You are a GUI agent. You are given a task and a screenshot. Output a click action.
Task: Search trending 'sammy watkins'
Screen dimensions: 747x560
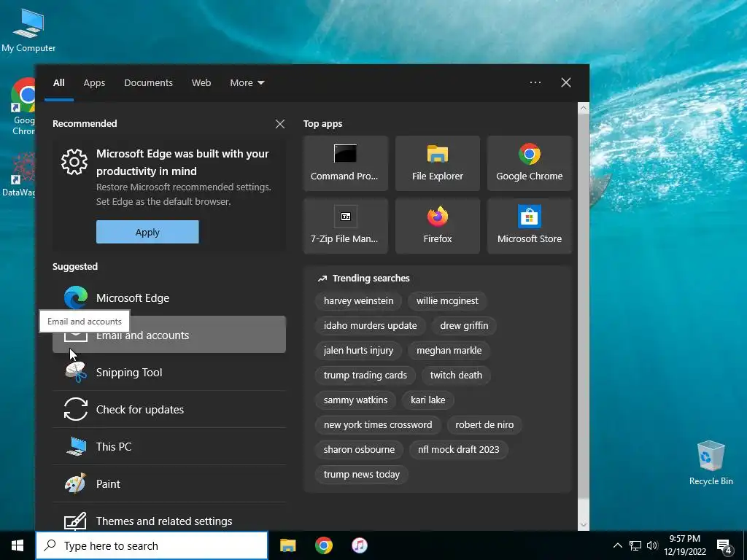(x=355, y=400)
